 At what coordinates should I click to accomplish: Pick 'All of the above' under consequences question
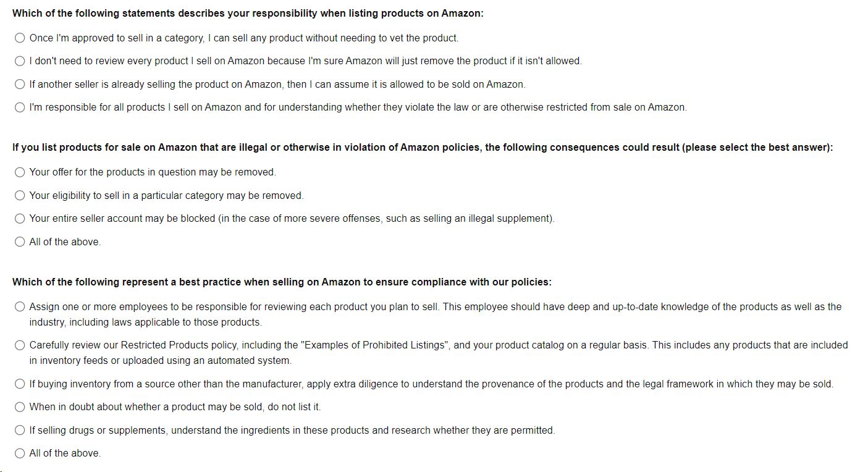(x=20, y=242)
